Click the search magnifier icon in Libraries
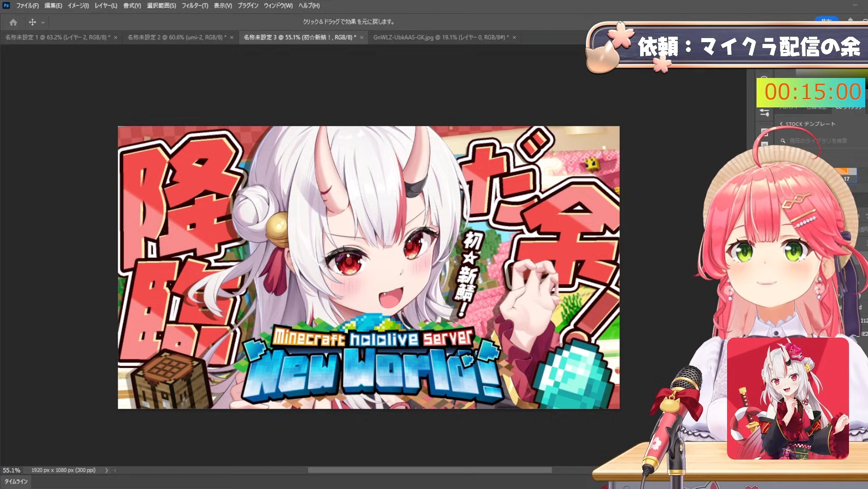 pos(783,141)
